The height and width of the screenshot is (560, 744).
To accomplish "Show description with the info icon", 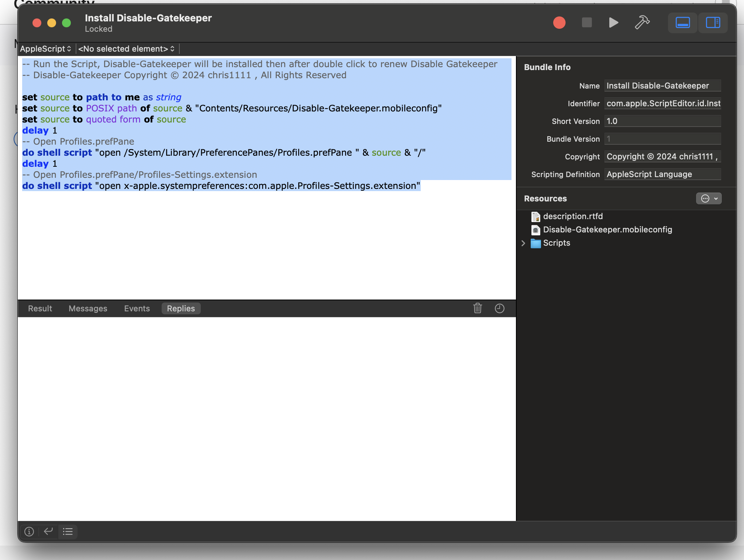I will pyautogui.click(x=29, y=531).
